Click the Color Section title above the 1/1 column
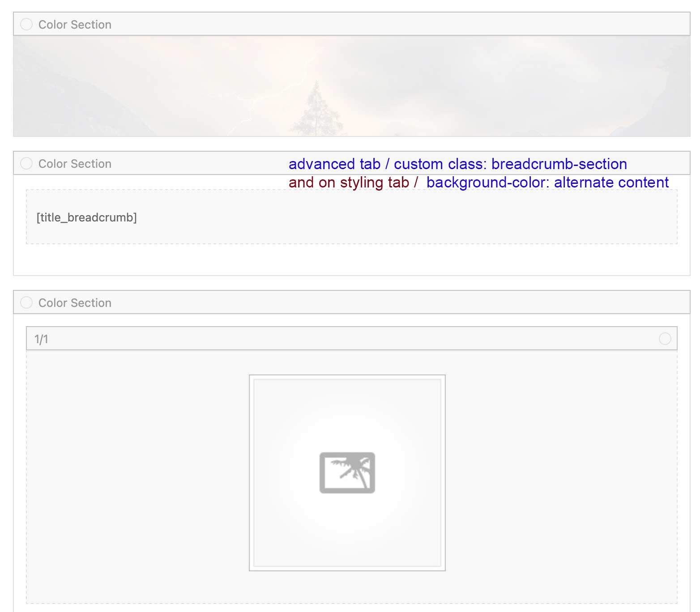The width and height of the screenshot is (700, 612). click(75, 303)
